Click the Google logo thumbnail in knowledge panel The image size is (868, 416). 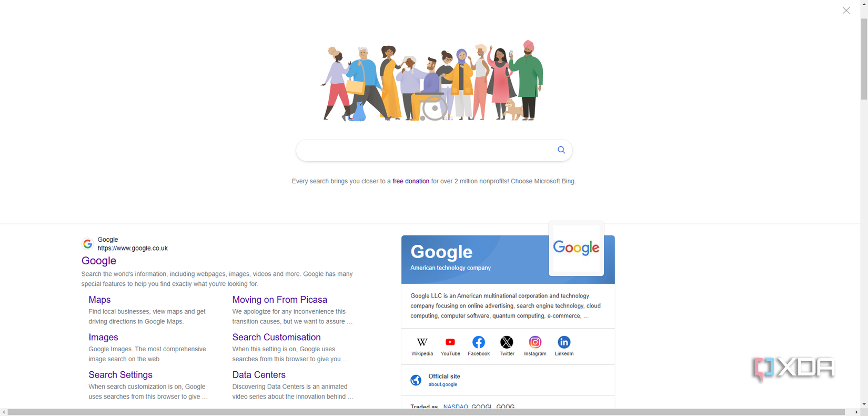pos(576,248)
